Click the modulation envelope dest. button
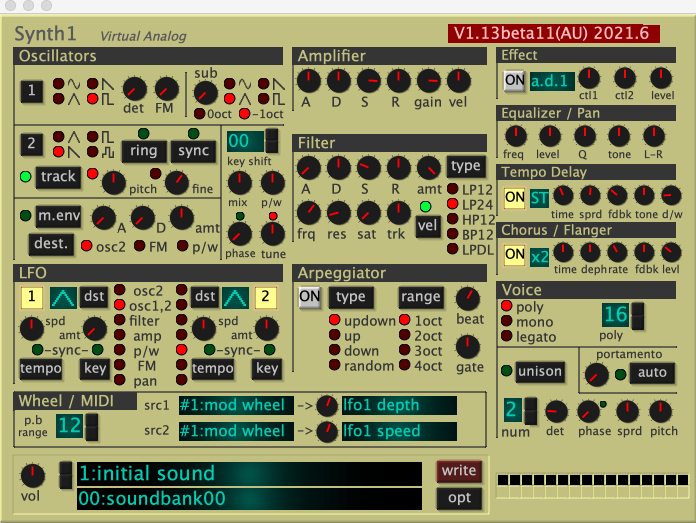This screenshot has height=523, width=696. tap(51, 245)
